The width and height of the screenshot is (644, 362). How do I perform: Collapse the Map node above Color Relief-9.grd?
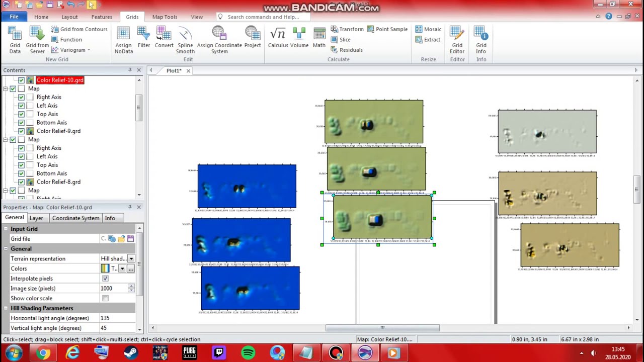click(5, 88)
